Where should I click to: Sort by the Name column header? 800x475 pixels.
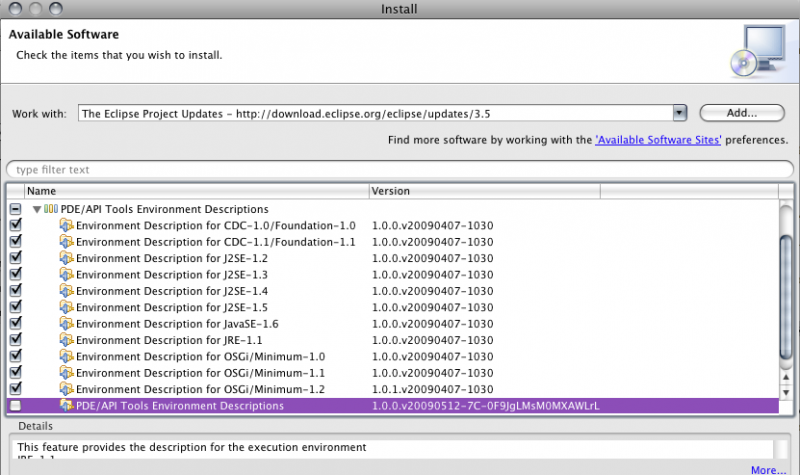[196, 191]
